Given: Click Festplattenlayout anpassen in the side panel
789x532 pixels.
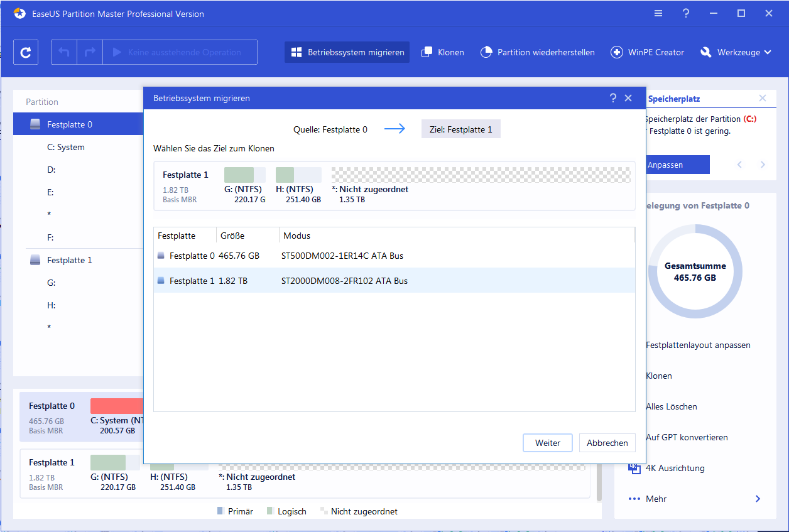Looking at the screenshot, I should click(698, 345).
